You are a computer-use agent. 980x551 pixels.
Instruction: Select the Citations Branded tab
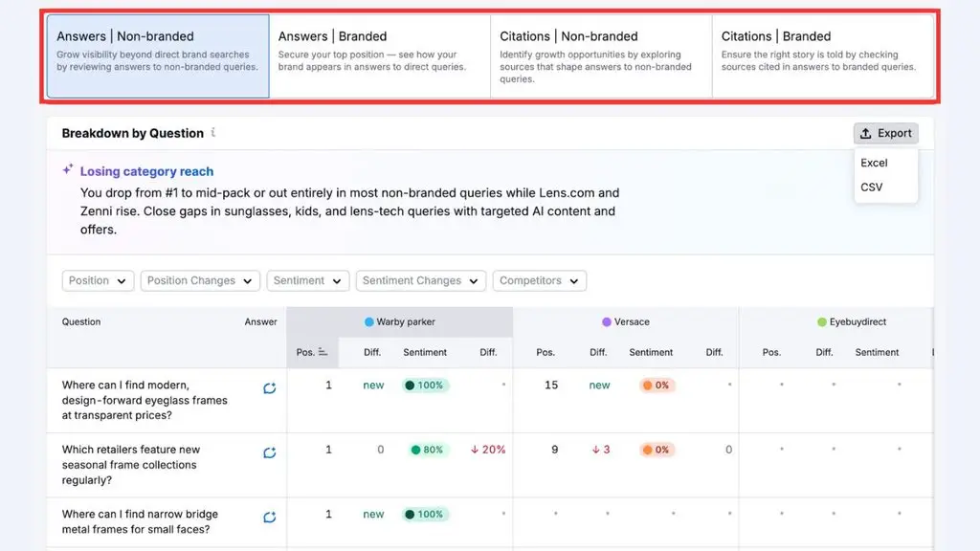[823, 56]
